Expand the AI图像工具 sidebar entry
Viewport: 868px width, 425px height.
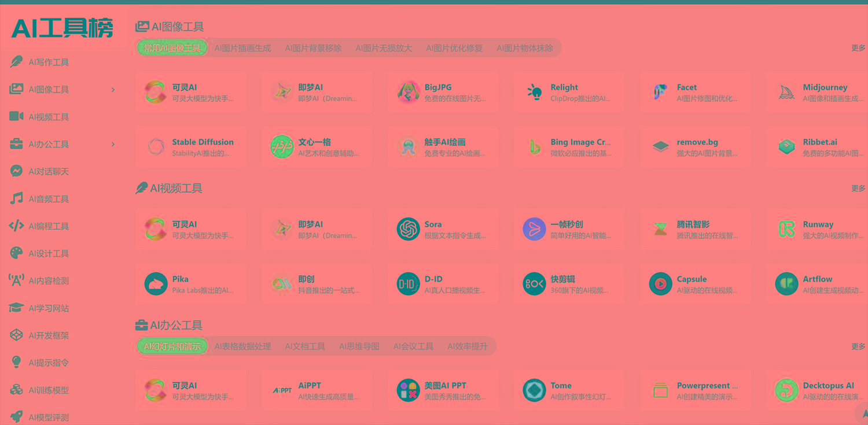click(x=113, y=90)
